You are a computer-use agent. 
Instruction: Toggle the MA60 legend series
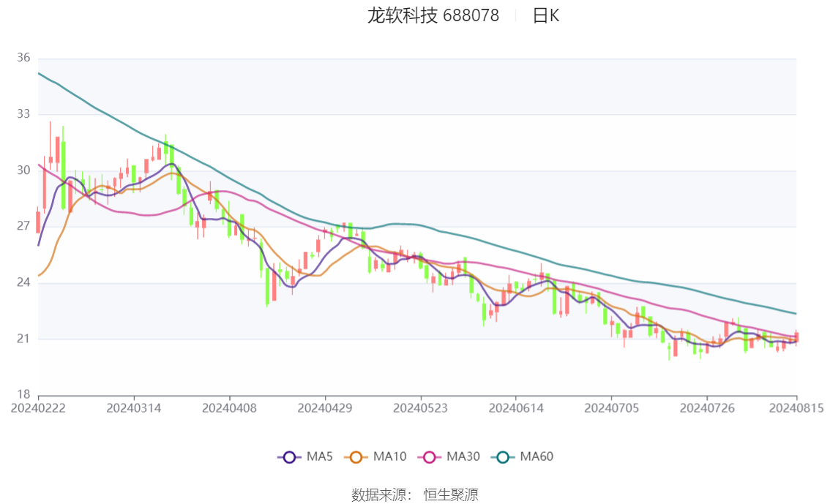pyautogui.click(x=523, y=457)
